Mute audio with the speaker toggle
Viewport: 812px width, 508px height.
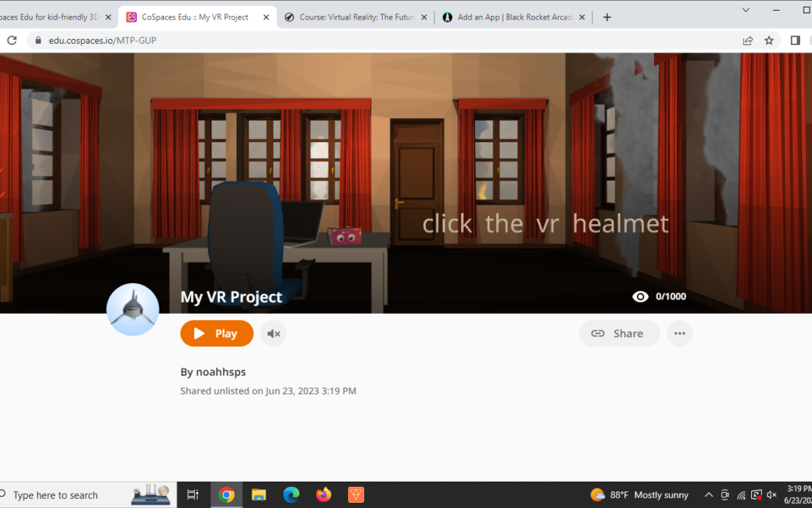[x=273, y=333]
